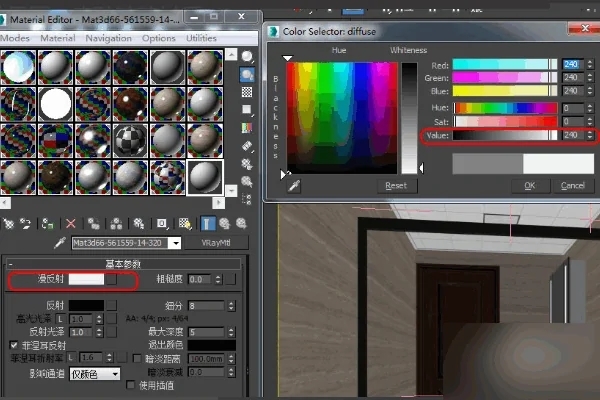Viewport: 600px width, 400px height.
Task: Click the Hue rainbow slider bar
Action: coord(505,108)
